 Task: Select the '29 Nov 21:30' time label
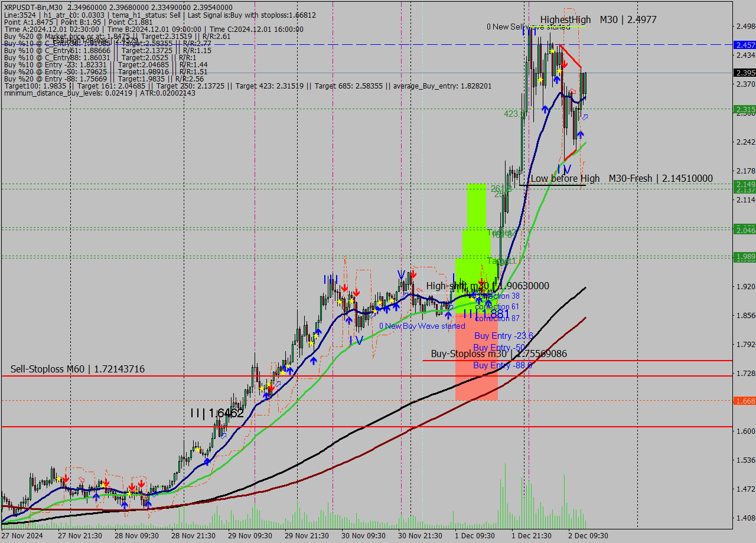coord(307,536)
